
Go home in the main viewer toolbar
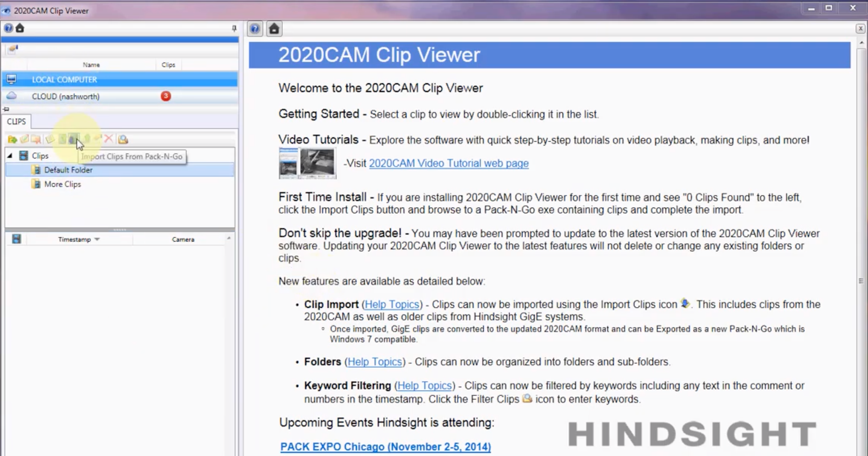274,29
